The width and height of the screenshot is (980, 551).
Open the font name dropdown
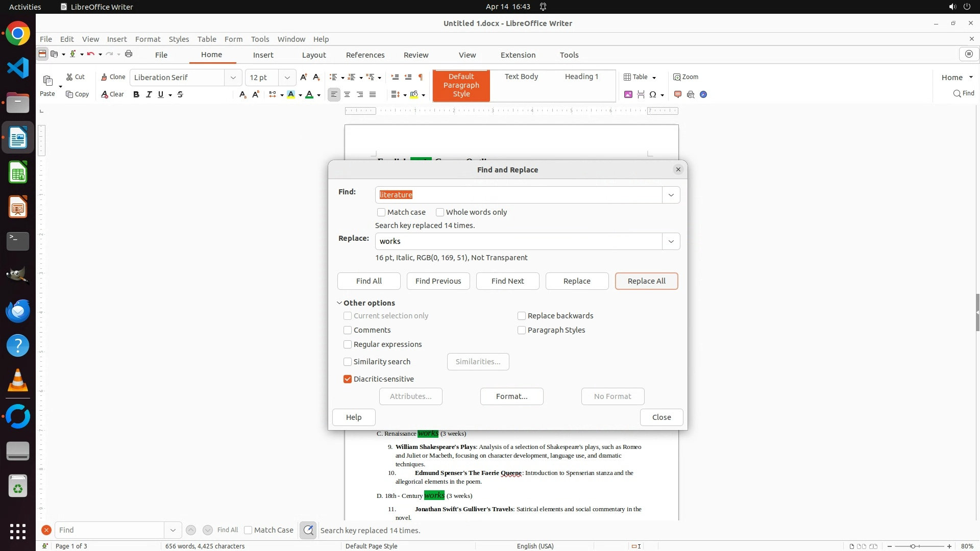pos(233,78)
